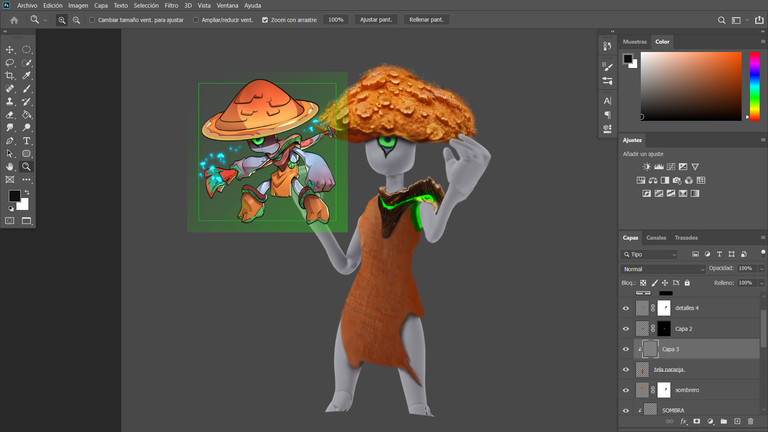The width and height of the screenshot is (768, 432).
Task: Open the search icon at top right
Action: (721, 20)
